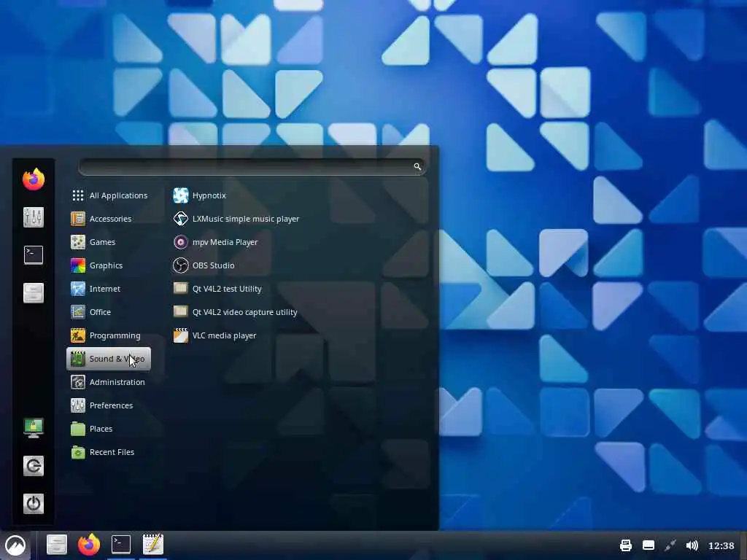Open the Preferences category

click(109, 405)
